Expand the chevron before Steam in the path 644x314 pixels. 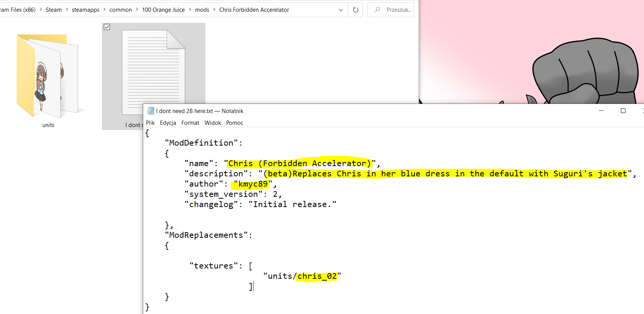(41, 10)
